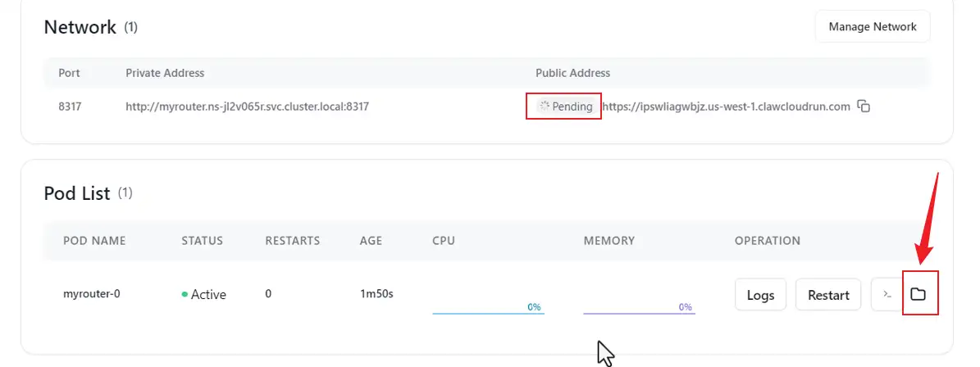The image size is (980, 367).
Task: Restart the myrouter-0 pod
Action: pyautogui.click(x=828, y=295)
